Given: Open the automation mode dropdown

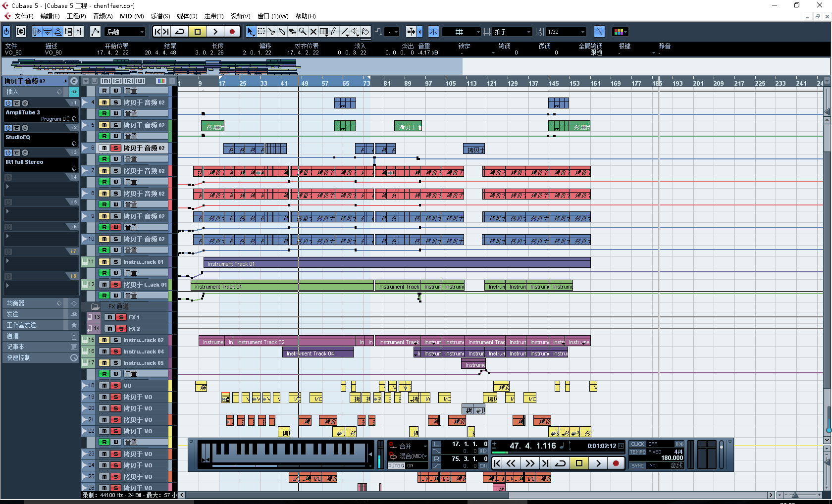Looking at the screenshot, I should (125, 32).
